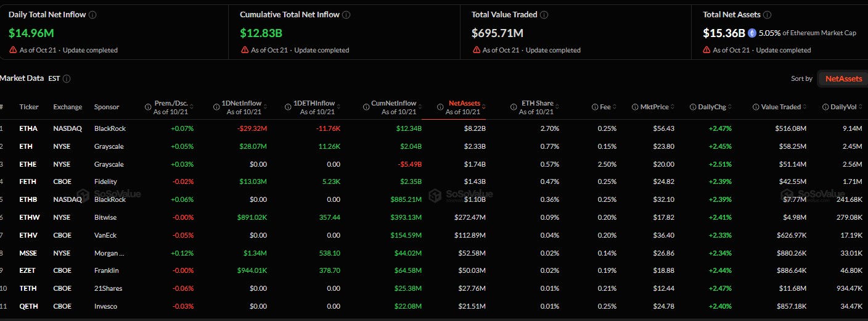
Task: Click sort arrows on Value Traded column
Action: (806, 107)
